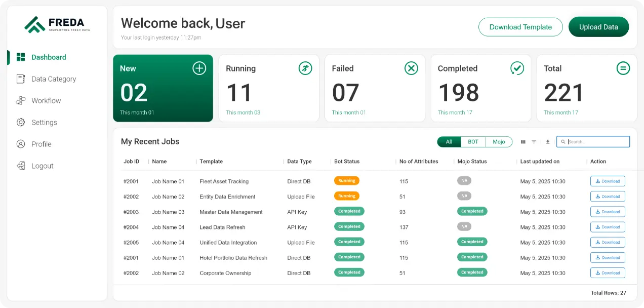Screen dimensions: 644x308
Task: Open Settings from the sidebar
Action: click(x=44, y=123)
